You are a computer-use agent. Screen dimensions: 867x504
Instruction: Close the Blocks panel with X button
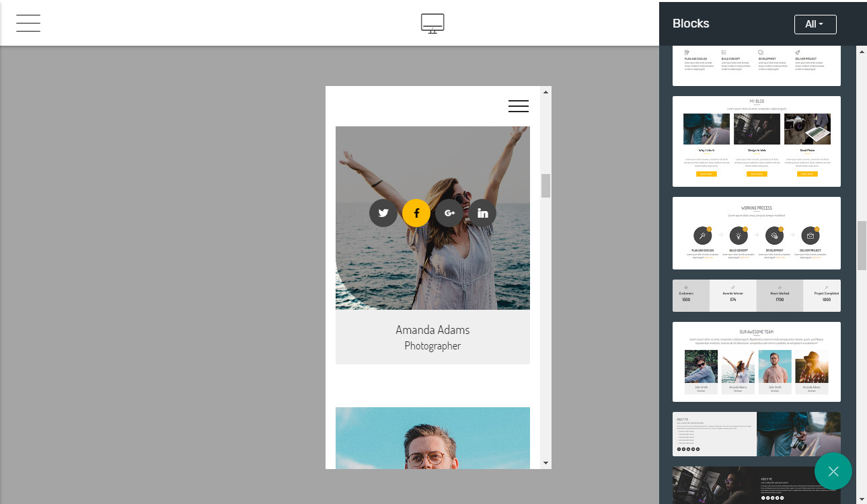coord(833,471)
